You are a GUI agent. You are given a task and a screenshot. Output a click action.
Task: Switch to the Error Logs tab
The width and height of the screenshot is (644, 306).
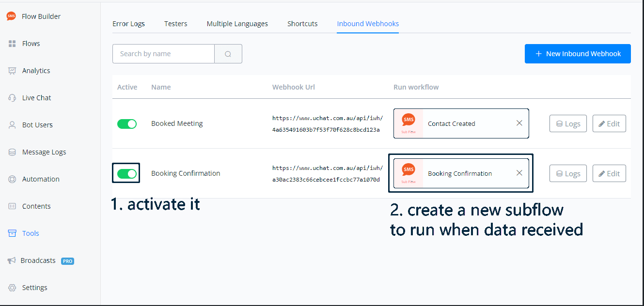[128, 24]
